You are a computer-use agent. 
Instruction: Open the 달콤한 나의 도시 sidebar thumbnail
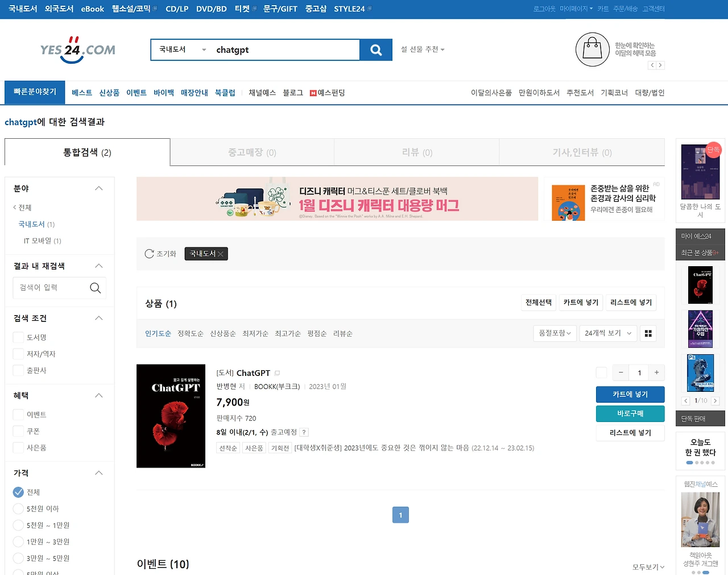coord(700,171)
